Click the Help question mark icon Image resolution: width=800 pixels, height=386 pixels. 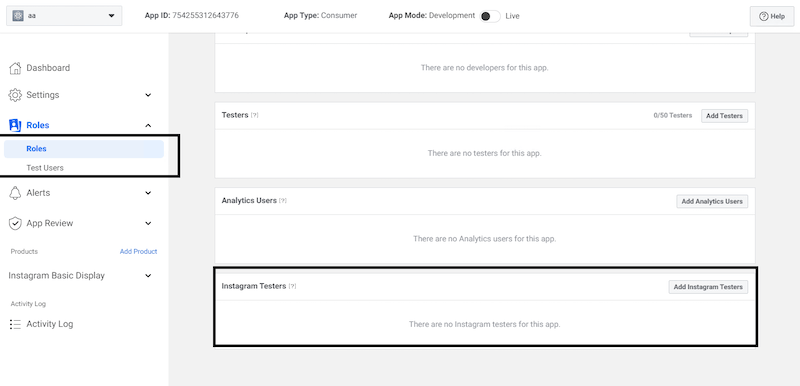[764, 16]
